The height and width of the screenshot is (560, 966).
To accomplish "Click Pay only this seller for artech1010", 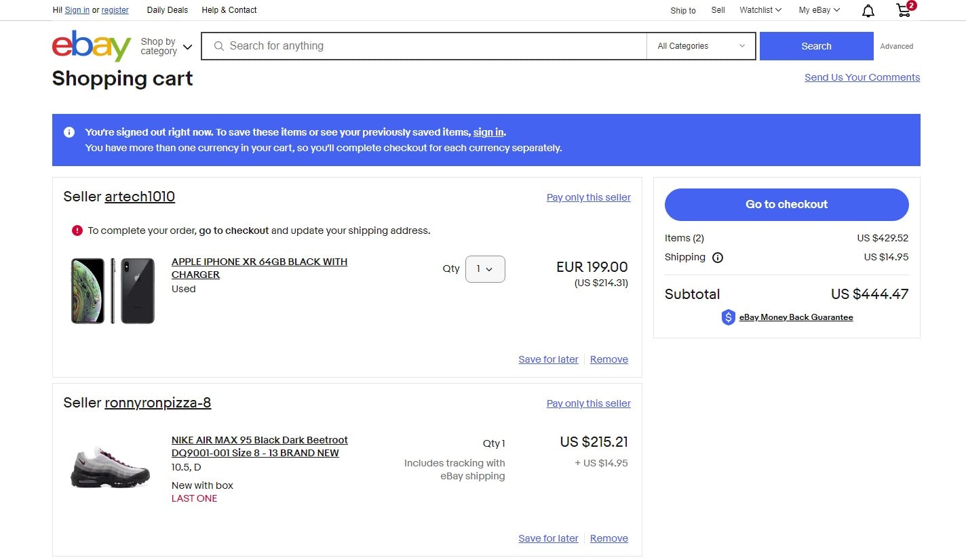I will pos(587,197).
